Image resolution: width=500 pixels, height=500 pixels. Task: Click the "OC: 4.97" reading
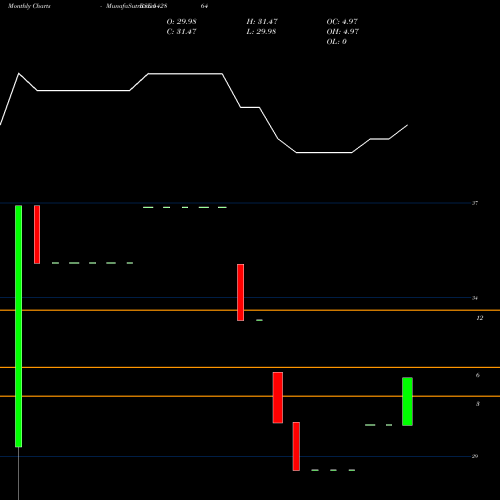(342, 22)
